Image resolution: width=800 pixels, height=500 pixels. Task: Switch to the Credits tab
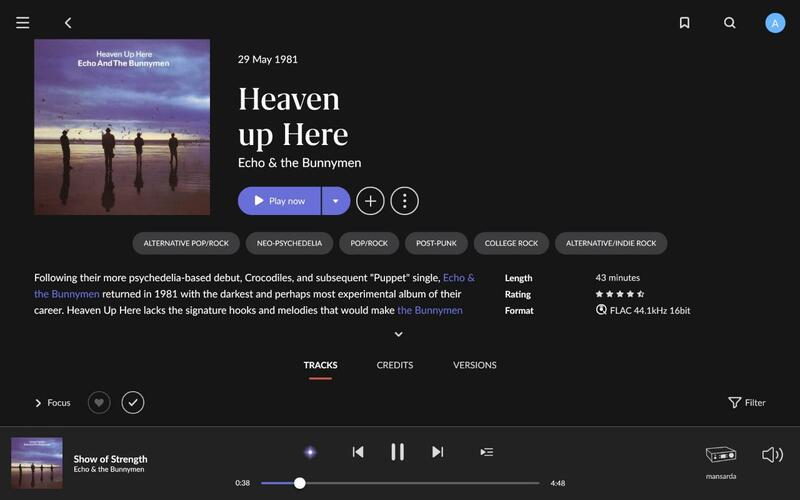click(x=394, y=365)
